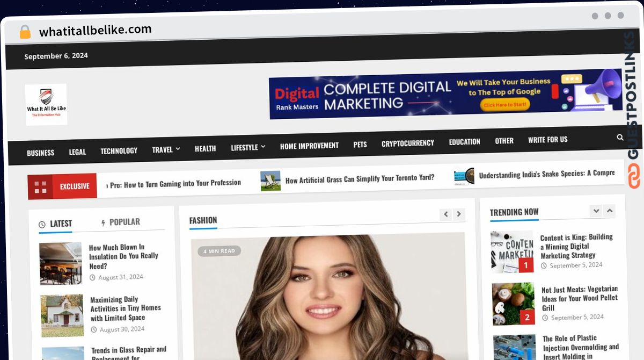
Task: Click the Fashion section heading
Action: click(203, 220)
